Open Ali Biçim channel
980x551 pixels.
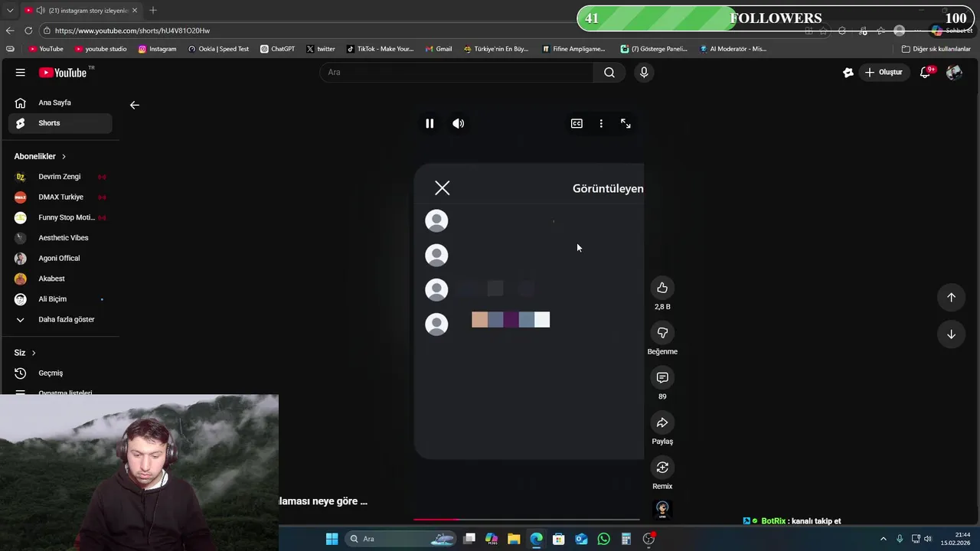pyautogui.click(x=60, y=299)
